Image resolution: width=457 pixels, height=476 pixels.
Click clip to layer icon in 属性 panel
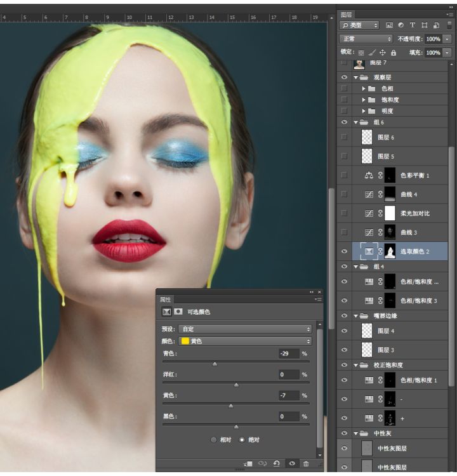click(248, 464)
